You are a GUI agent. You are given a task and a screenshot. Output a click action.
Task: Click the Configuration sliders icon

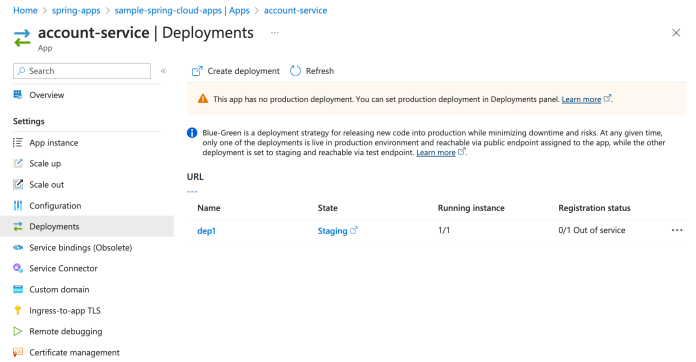click(x=18, y=205)
